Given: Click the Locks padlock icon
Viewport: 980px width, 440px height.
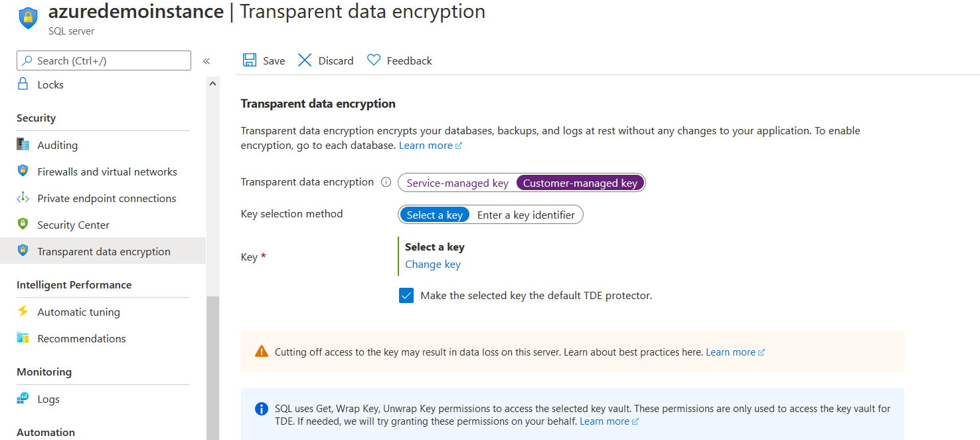Looking at the screenshot, I should coord(23,84).
